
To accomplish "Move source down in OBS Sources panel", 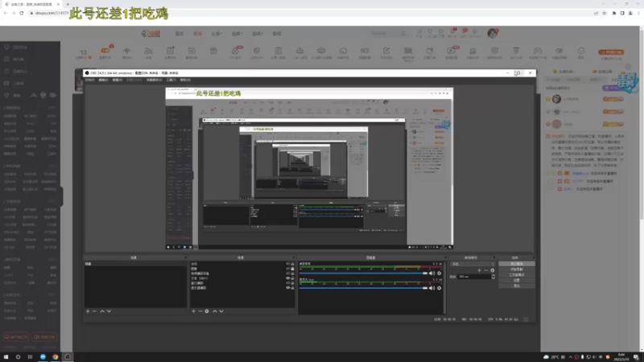I will click(x=221, y=311).
